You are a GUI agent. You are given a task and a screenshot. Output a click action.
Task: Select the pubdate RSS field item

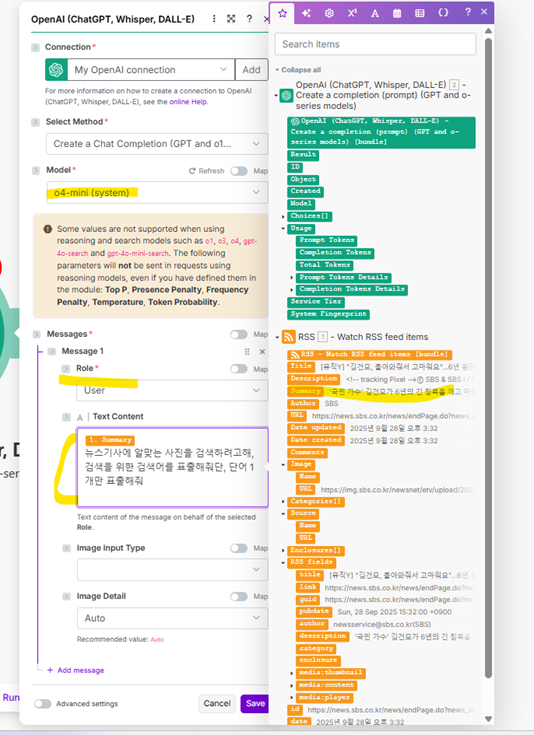[314, 612]
